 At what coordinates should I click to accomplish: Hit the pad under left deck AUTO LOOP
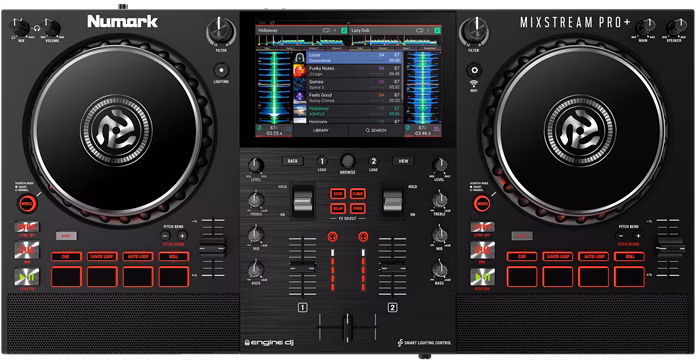tap(138, 277)
